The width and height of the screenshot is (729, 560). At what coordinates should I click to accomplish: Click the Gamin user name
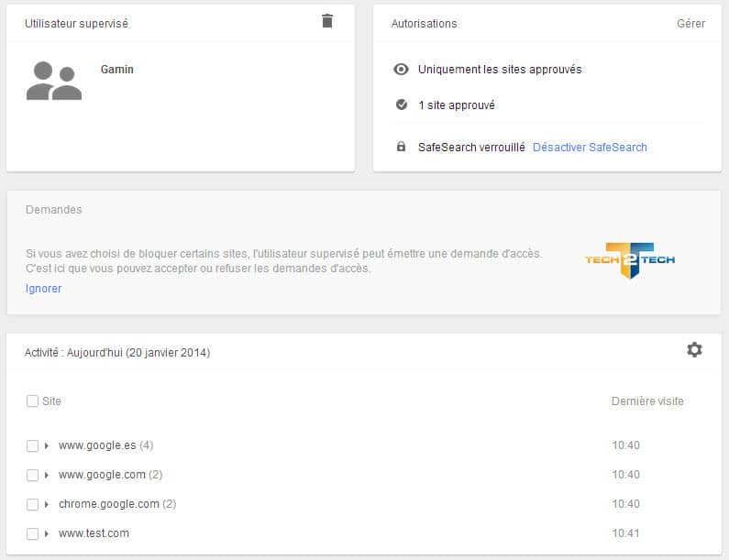[117, 70]
